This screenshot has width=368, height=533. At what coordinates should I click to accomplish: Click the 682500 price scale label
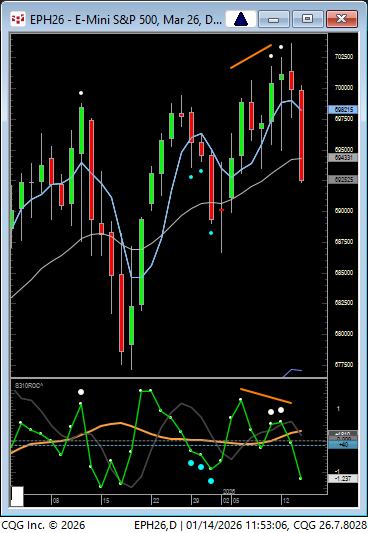pyautogui.click(x=344, y=303)
